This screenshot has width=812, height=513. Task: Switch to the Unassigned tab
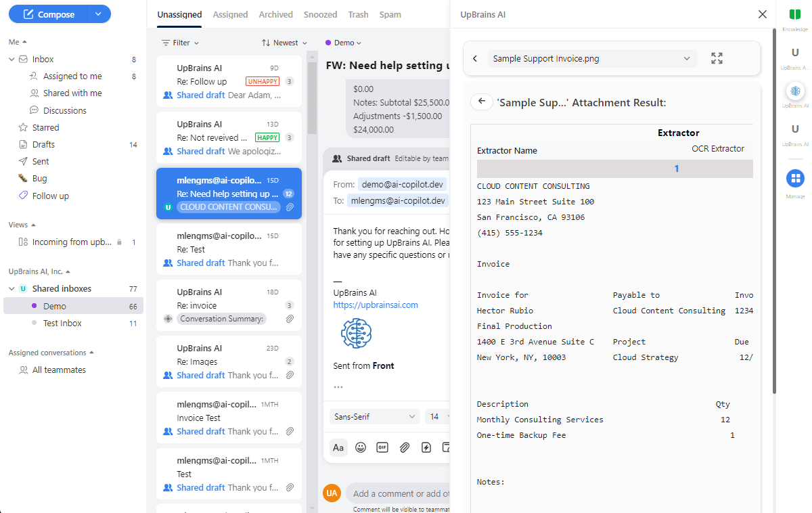(179, 14)
